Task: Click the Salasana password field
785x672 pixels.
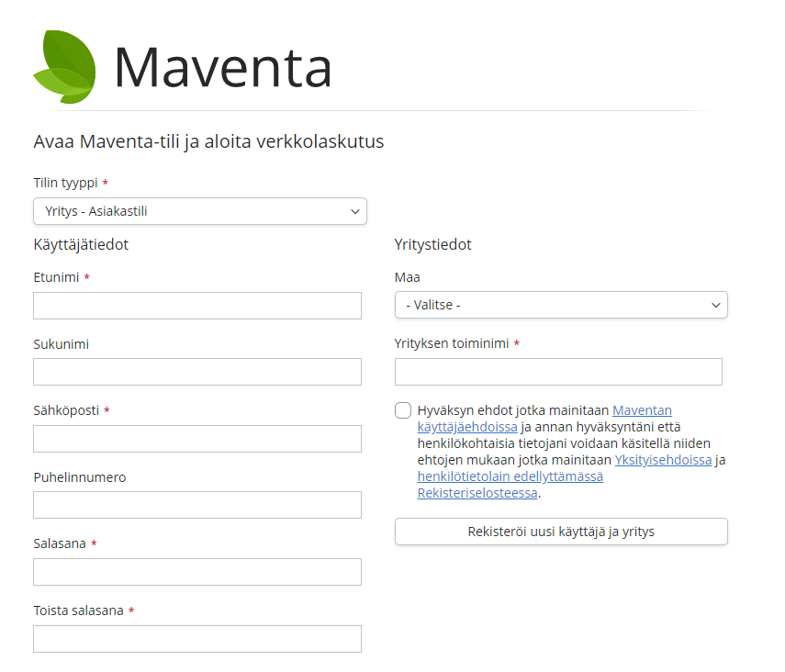Action: (196, 571)
